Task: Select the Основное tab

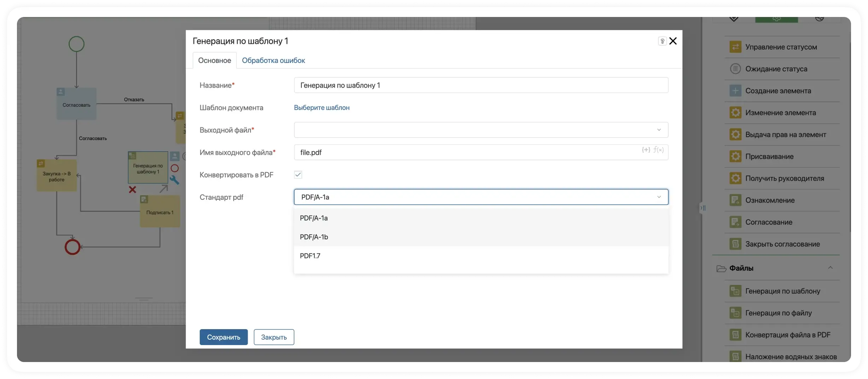Action: (x=215, y=60)
